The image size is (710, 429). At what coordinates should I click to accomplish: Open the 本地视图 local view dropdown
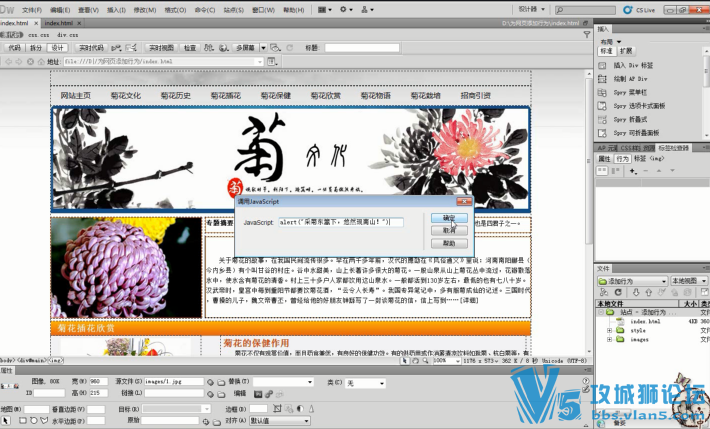(x=689, y=281)
